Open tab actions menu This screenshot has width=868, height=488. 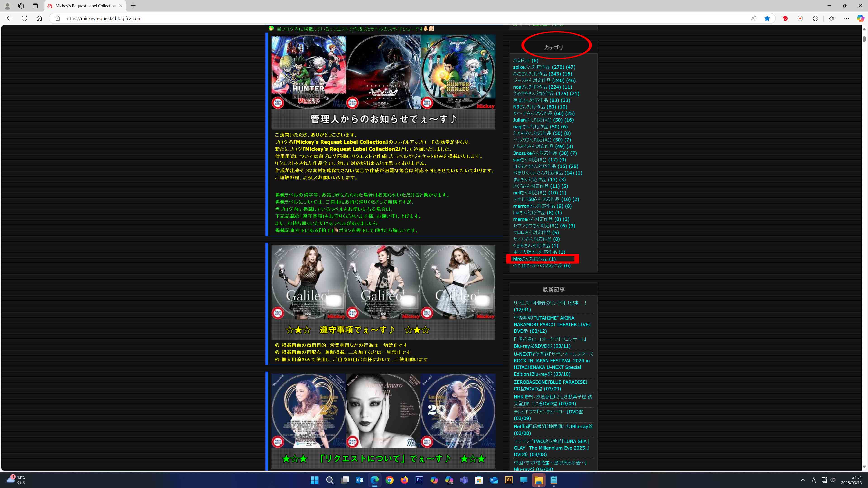35,6
